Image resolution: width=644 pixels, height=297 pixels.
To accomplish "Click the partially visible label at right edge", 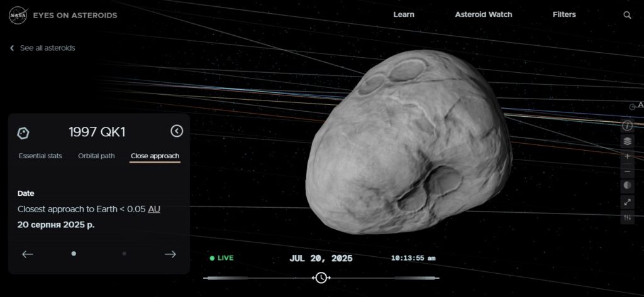I will tap(636, 106).
